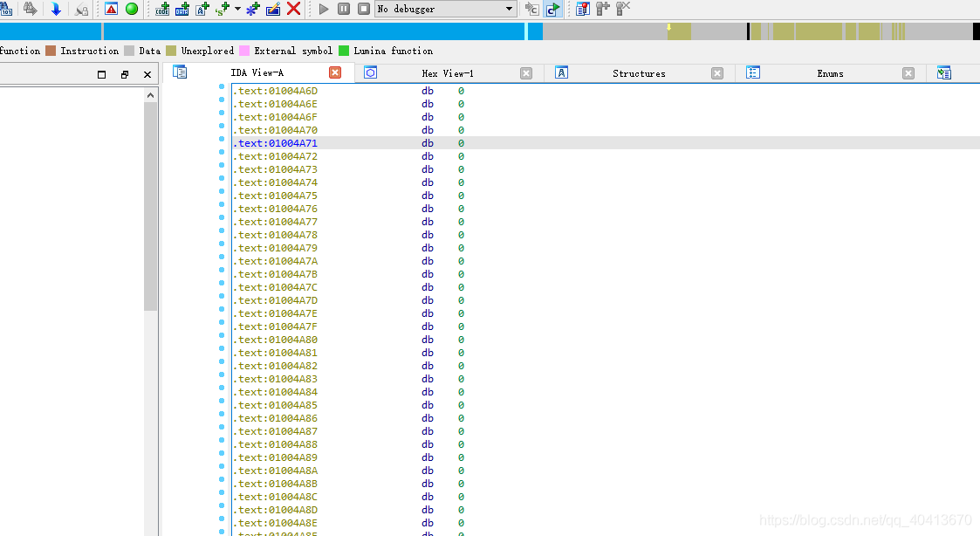Screen dimensions: 980x536
Task: Click the Unexplored legend color swatch
Action: (x=171, y=51)
